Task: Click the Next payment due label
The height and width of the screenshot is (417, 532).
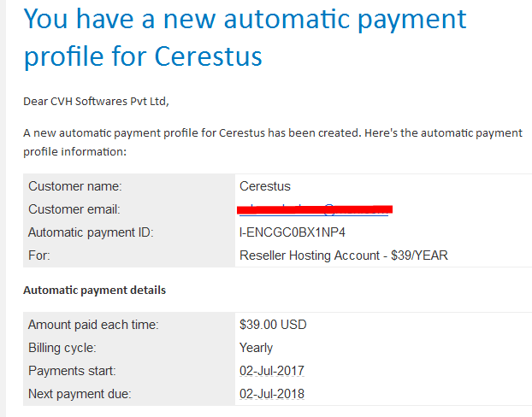Action: pos(80,394)
